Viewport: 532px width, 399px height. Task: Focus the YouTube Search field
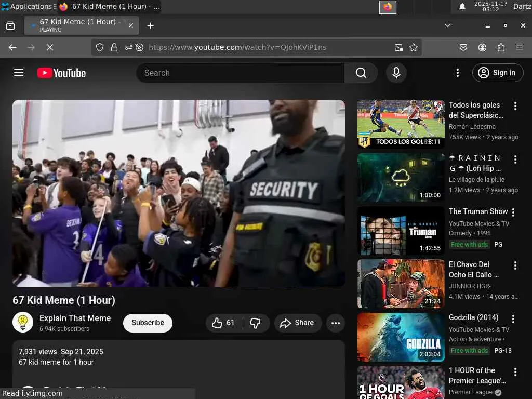[x=240, y=73]
